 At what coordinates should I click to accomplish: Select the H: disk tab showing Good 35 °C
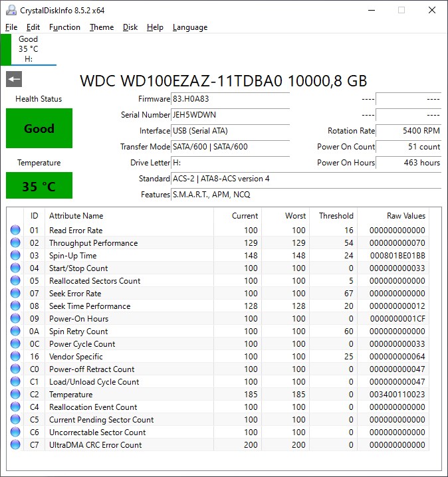pos(29,49)
